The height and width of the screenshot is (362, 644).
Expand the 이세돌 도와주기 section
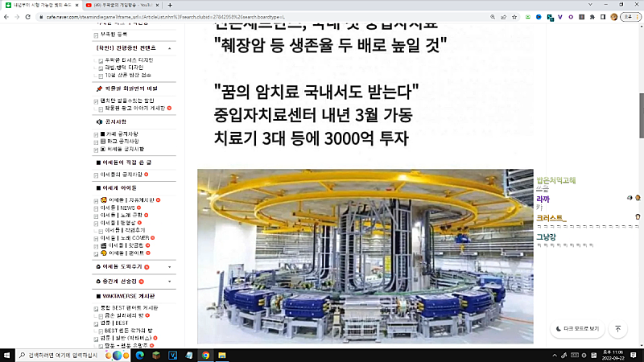pyautogui.click(x=170, y=267)
